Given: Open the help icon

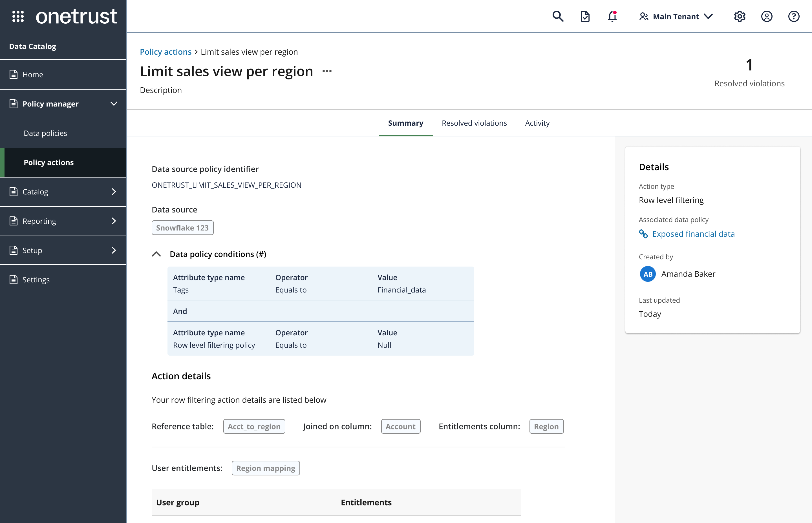Looking at the screenshot, I should (x=794, y=16).
